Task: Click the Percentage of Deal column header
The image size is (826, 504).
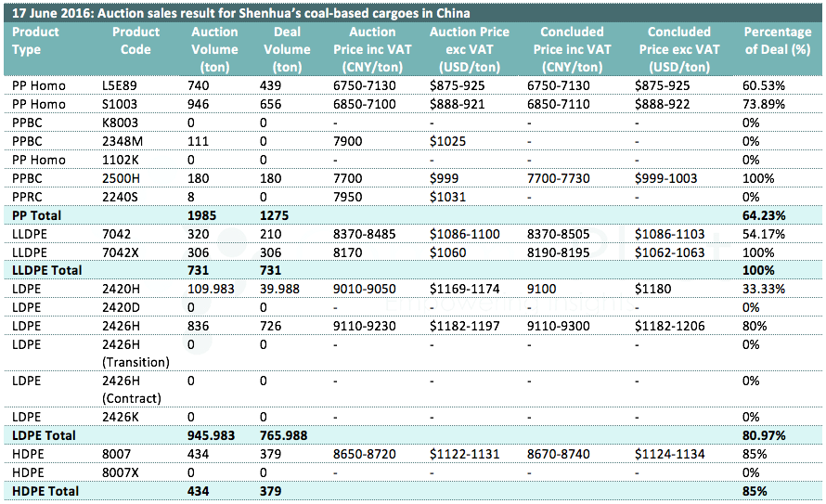Action: coord(777,41)
